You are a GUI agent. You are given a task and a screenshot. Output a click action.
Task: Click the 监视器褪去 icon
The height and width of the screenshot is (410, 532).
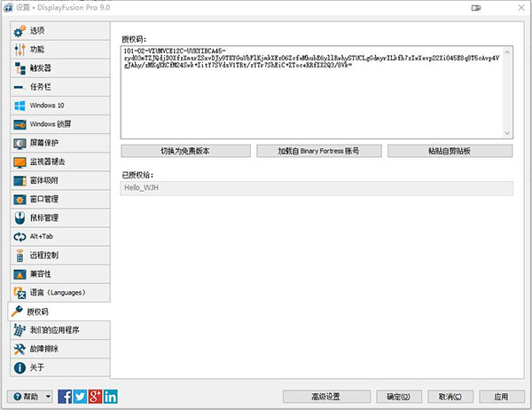[20, 162]
